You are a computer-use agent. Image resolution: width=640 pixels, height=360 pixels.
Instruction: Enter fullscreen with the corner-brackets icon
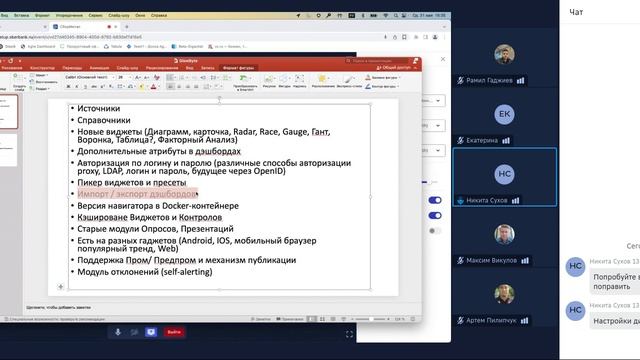pos(349,334)
